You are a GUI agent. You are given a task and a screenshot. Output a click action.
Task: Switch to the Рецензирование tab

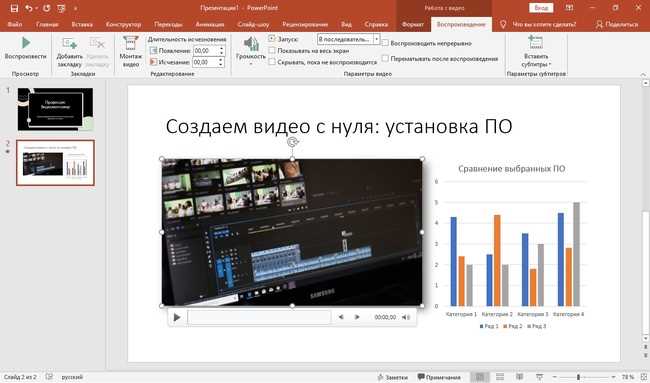(305, 24)
